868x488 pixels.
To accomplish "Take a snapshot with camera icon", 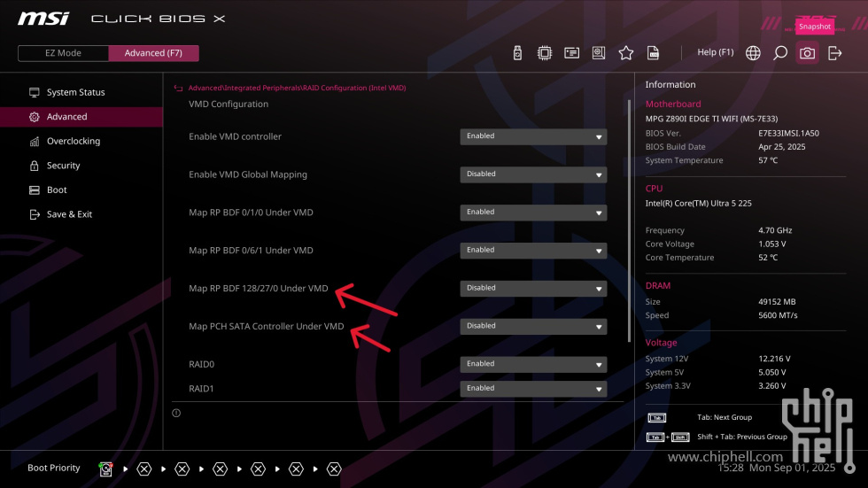I will coord(807,53).
